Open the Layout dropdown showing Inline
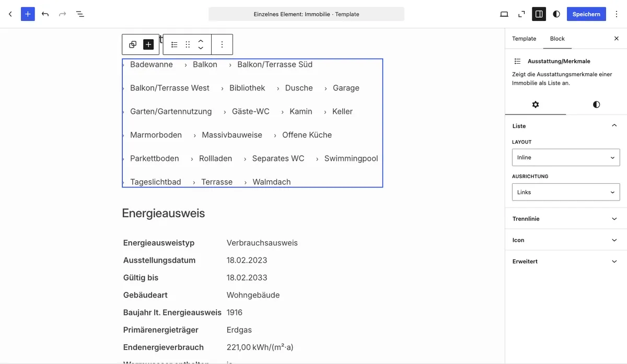 pyautogui.click(x=566, y=157)
